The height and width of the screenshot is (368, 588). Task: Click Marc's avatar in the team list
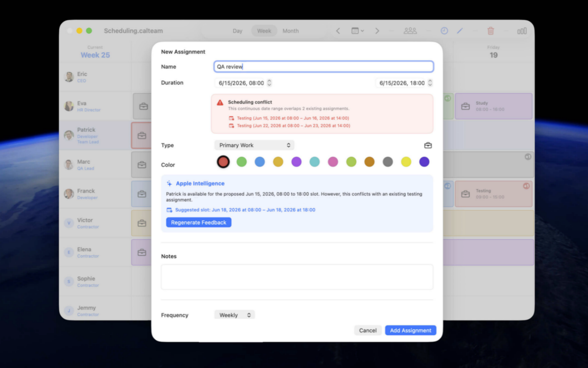click(x=69, y=164)
